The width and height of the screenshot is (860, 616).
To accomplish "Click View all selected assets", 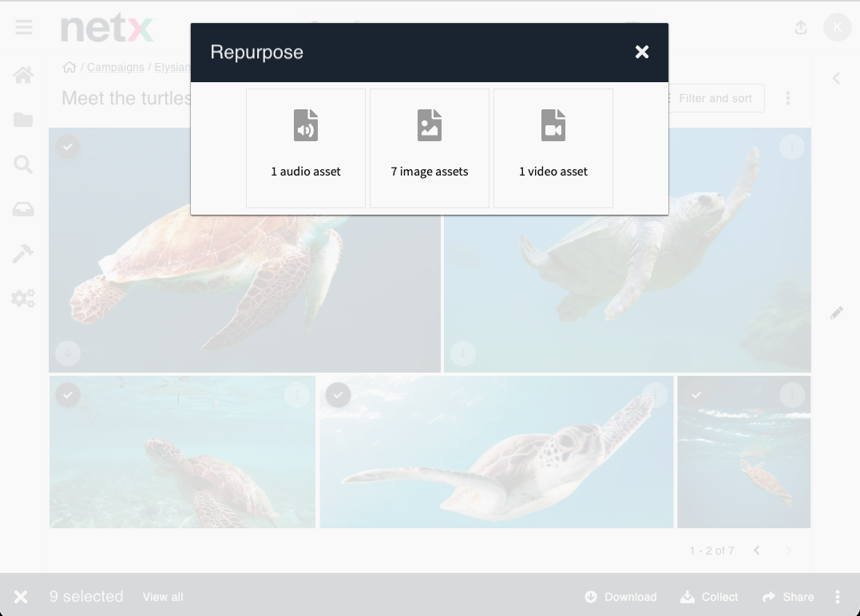I will [x=163, y=597].
